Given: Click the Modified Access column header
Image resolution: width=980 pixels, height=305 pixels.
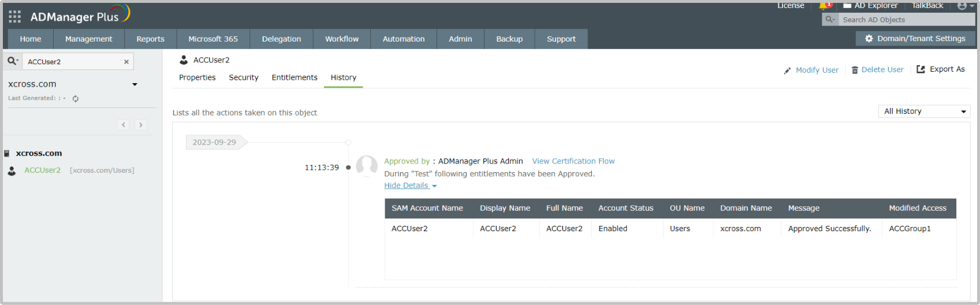Looking at the screenshot, I should [918, 208].
